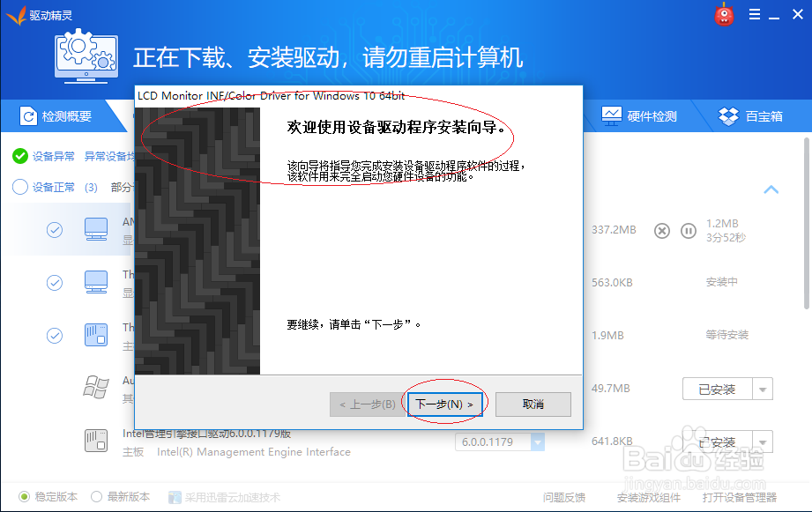Click the motherboard icon beside Intel管理引擎接口驱动

[96, 441]
